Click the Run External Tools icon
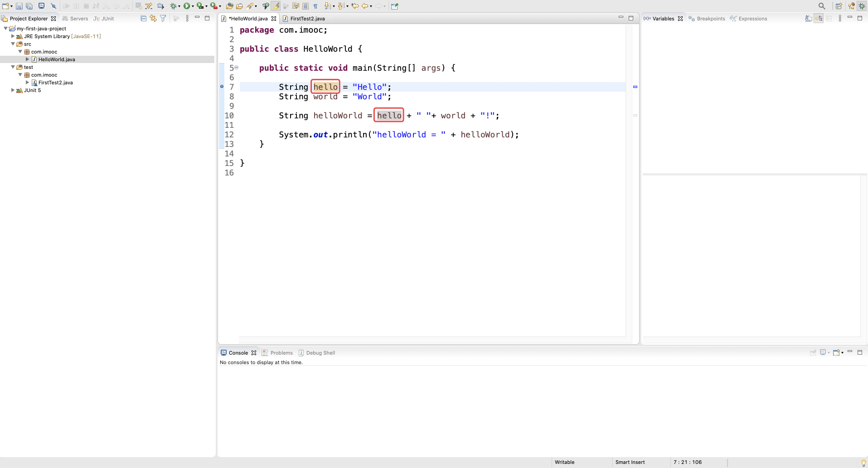 pos(213,6)
